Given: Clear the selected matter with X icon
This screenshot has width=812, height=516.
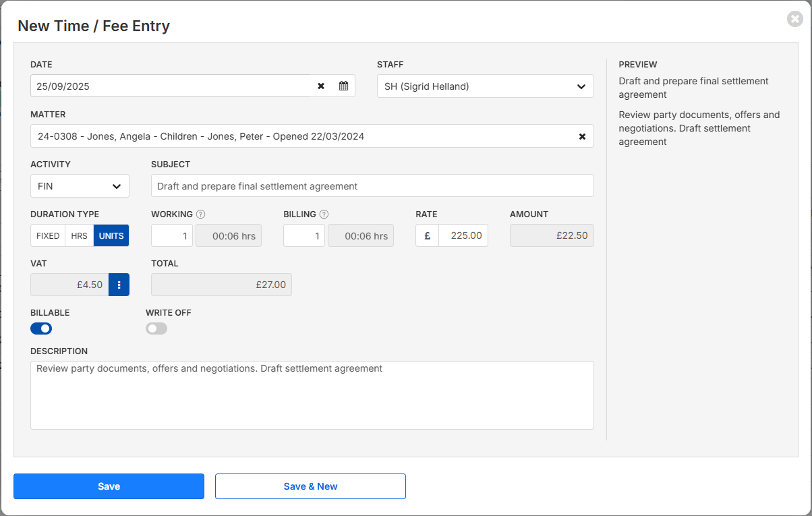Looking at the screenshot, I should [582, 136].
